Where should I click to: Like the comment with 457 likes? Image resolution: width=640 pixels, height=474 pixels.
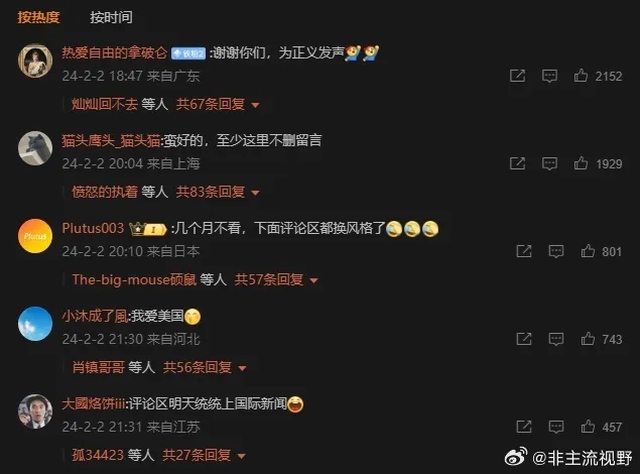point(587,427)
